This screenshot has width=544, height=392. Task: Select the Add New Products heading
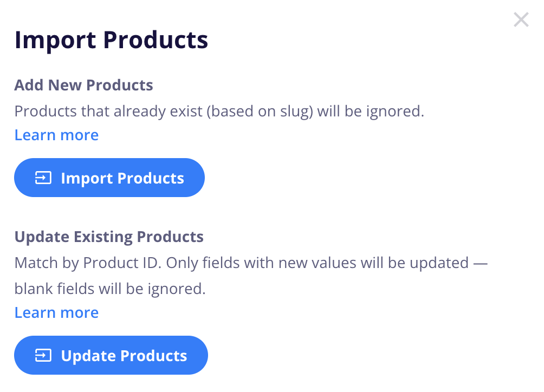pyautogui.click(x=83, y=85)
